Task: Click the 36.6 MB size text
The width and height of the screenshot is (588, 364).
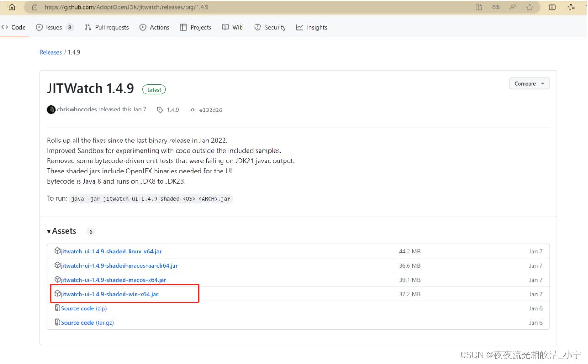Action: click(x=409, y=266)
